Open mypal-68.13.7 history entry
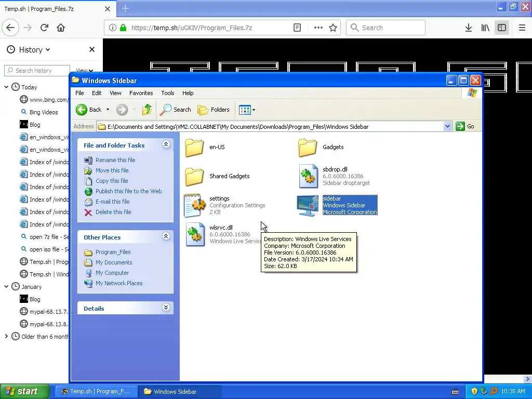 pos(44,312)
